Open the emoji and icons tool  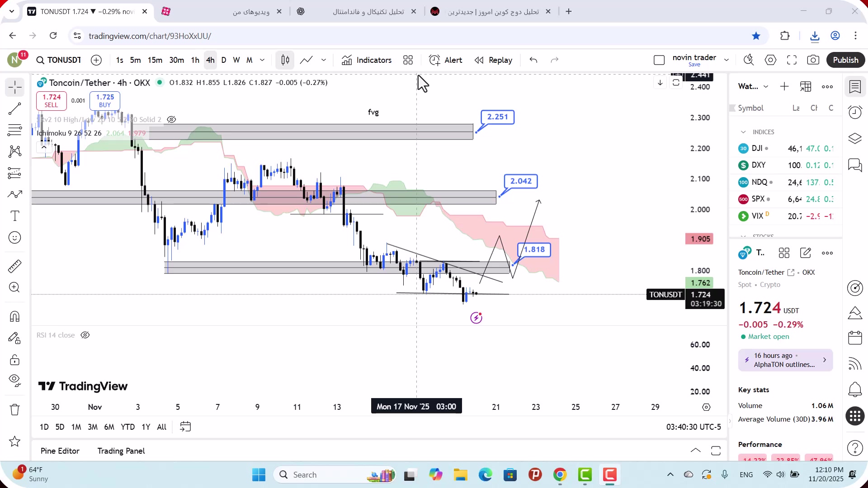point(15,238)
